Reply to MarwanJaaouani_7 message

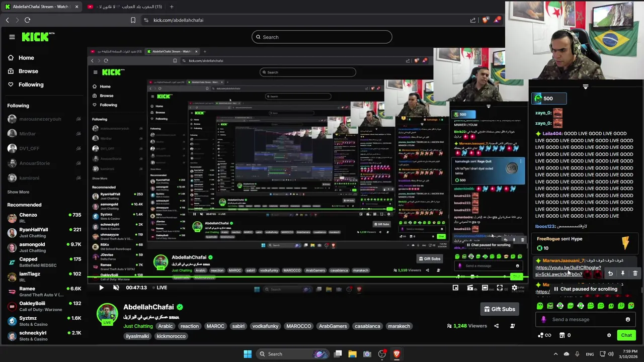pyautogui.click(x=610, y=274)
